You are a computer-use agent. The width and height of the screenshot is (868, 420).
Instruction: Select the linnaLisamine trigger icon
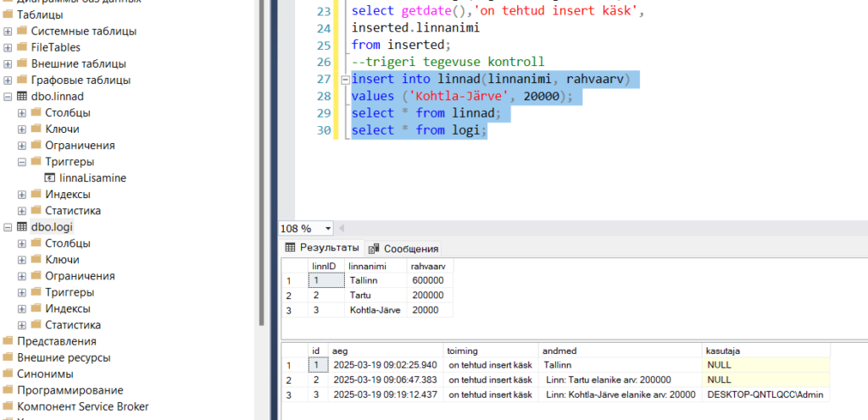tap(49, 178)
